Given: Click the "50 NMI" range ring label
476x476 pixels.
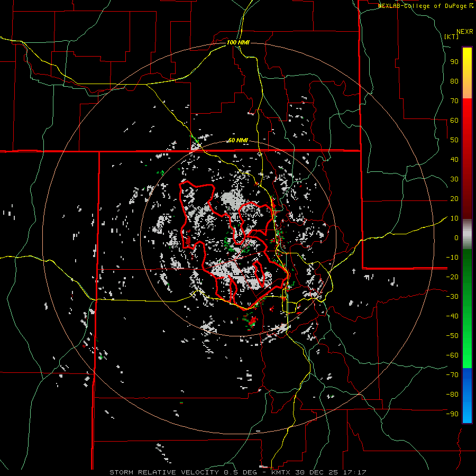Looking at the screenshot, I should (x=238, y=140).
